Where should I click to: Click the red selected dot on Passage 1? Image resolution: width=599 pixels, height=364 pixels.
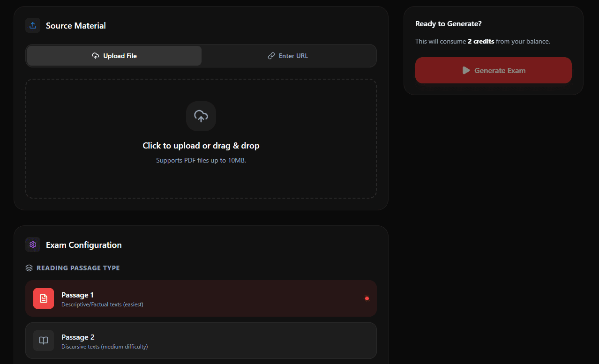pyautogui.click(x=367, y=298)
